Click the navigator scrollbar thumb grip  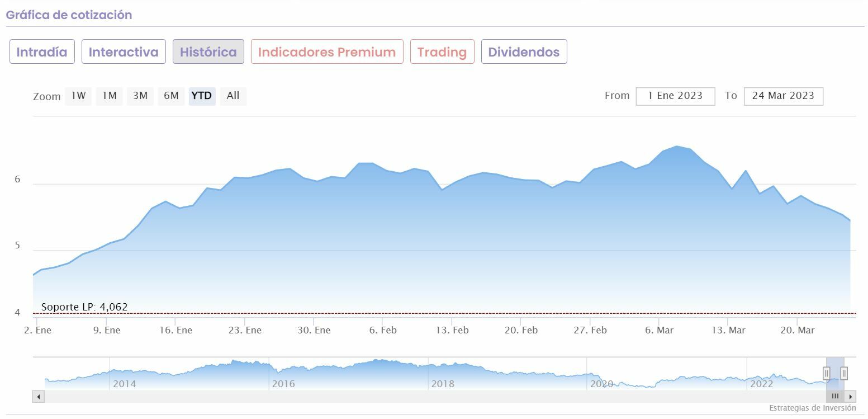[835, 397]
